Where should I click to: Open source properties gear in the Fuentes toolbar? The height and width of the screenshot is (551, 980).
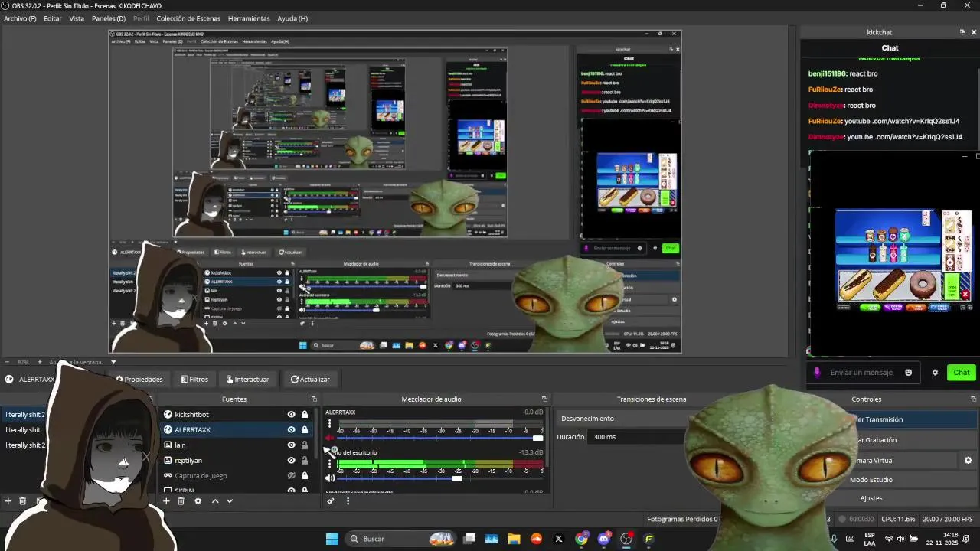[198, 501]
